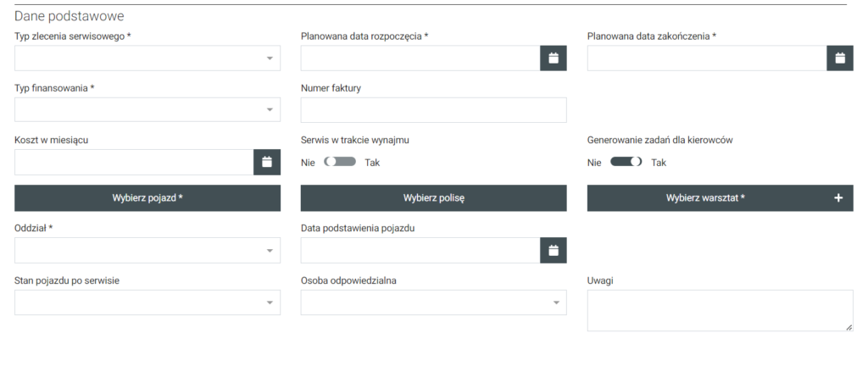868x366 pixels.
Task: Toggle Serwis w trakcie wynajmu switch
Action: (x=339, y=162)
